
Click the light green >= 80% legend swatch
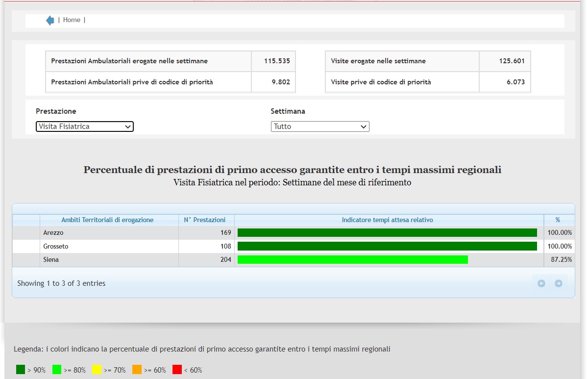[x=57, y=370]
